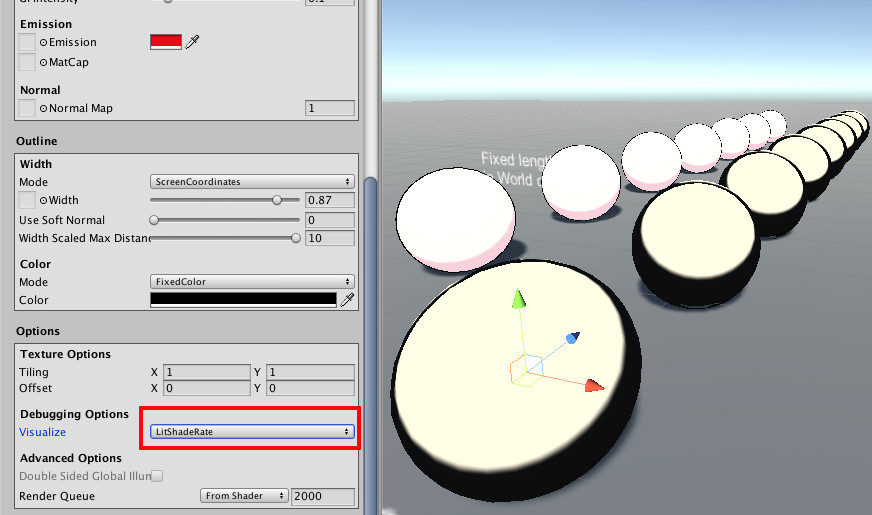Open the outline Width Mode ScreenCoordinates dropdown
The height and width of the screenshot is (515, 872).
coord(252,182)
